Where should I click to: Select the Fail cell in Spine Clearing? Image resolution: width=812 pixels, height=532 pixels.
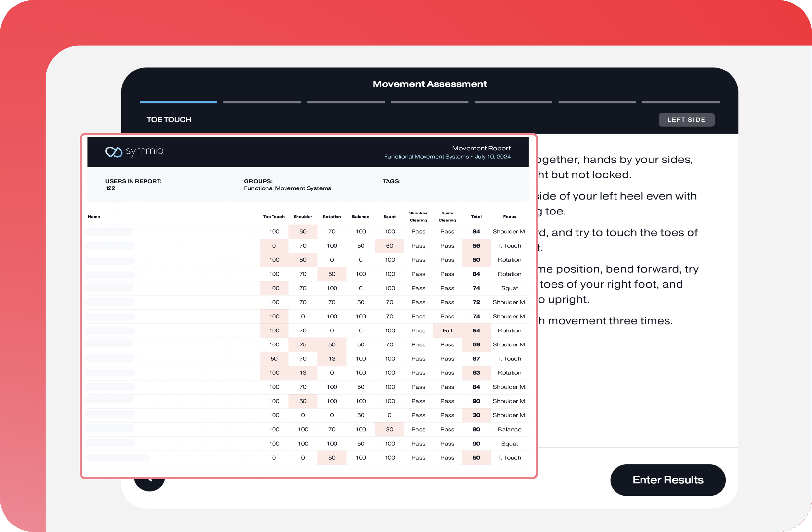pyautogui.click(x=447, y=331)
